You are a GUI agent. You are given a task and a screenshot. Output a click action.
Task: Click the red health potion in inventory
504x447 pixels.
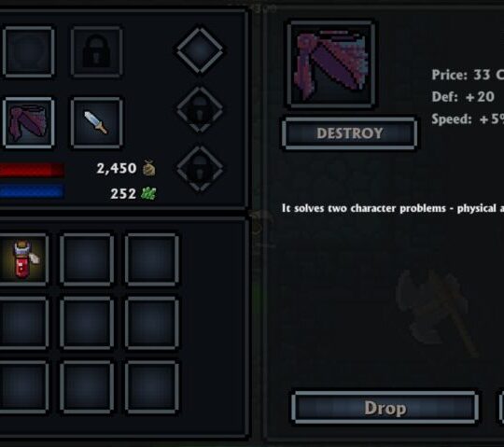click(23, 259)
